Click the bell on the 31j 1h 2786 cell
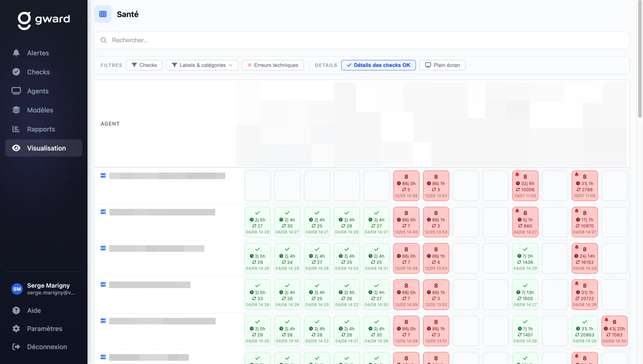This screenshot has height=364, width=643. (x=577, y=174)
